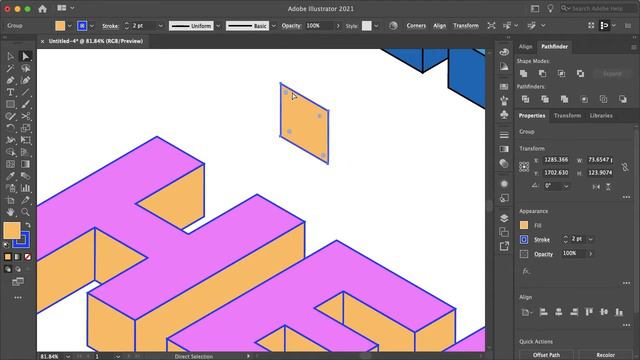Apply Merge pathfinder
This screenshot has height=360, width=640.
(x=564, y=99)
